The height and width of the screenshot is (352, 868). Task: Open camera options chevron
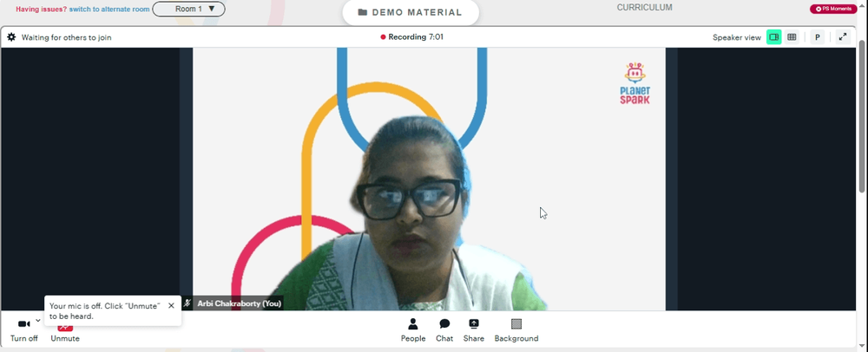[37, 321]
